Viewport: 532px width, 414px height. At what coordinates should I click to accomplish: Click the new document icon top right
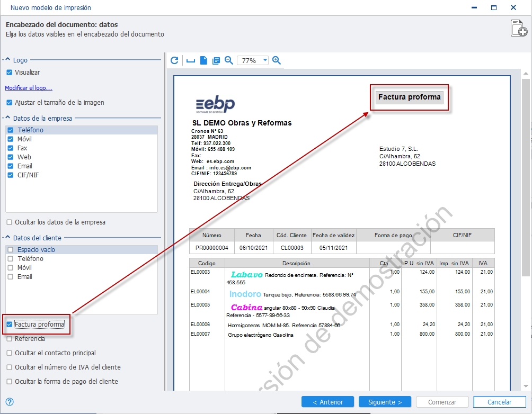[519, 28]
